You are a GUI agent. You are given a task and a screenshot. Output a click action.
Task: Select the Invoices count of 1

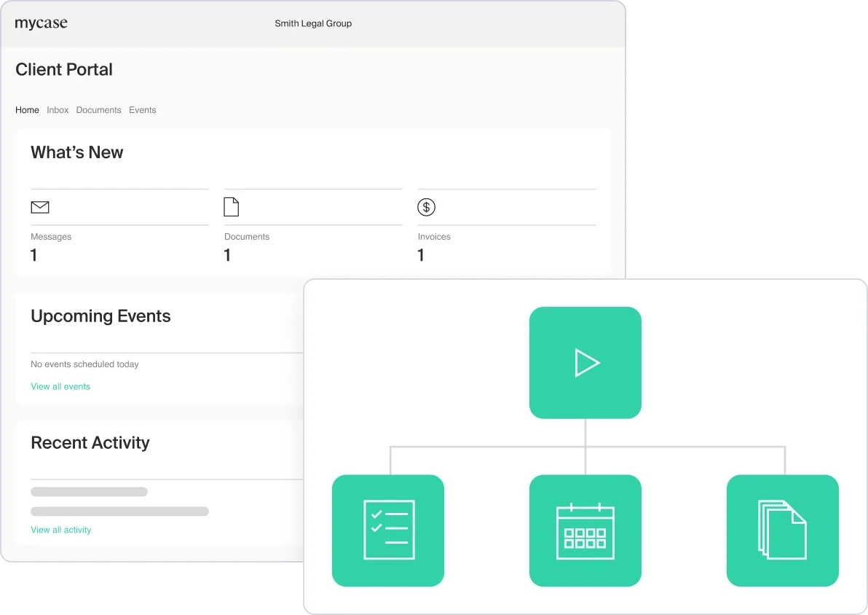click(421, 255)
